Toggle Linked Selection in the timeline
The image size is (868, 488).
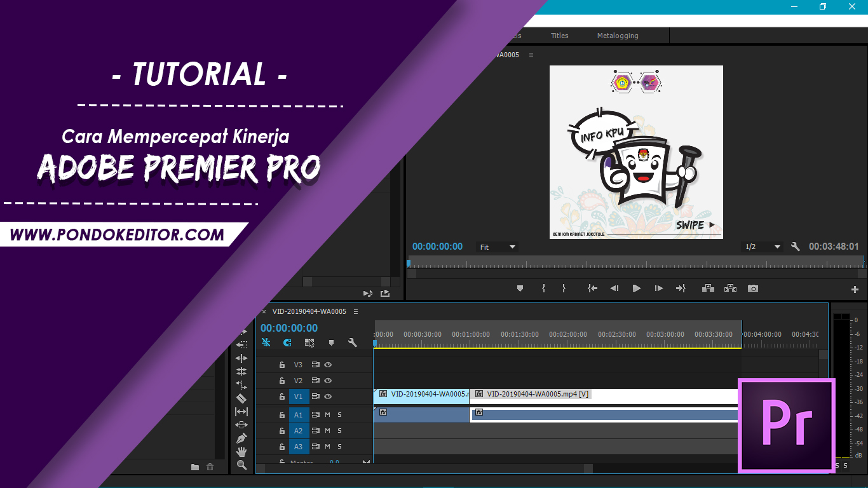(x=309, y=342)
